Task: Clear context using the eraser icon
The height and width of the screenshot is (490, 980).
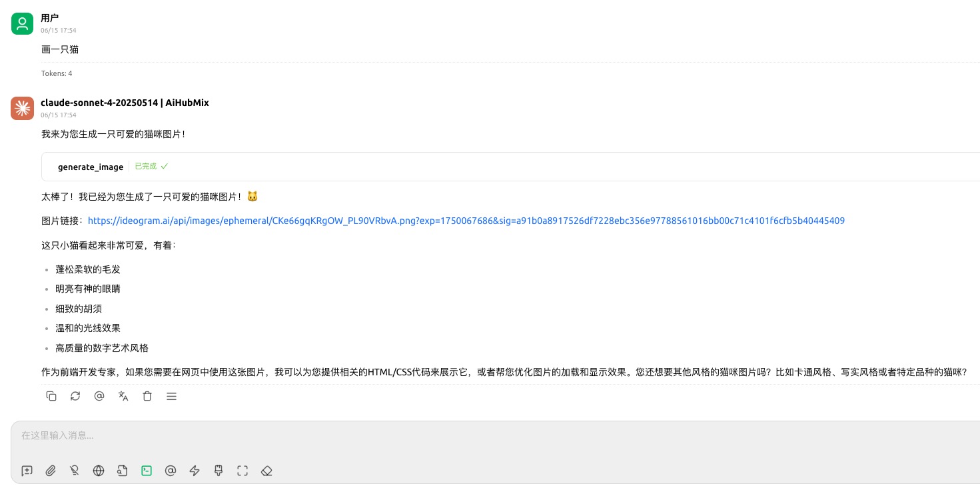Action: coord(266,471)
